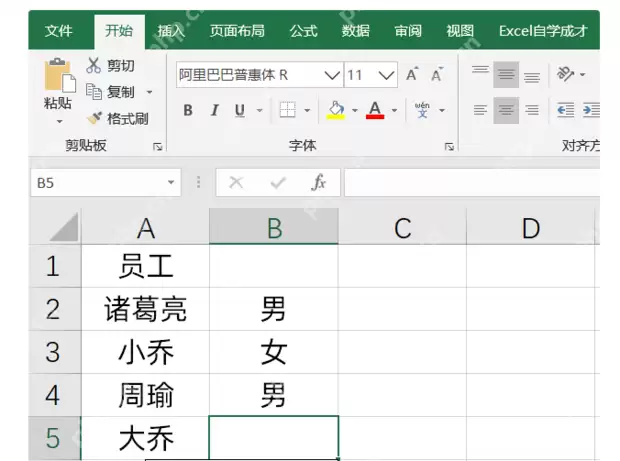Click the 格式刷 format painter label
Screen dimensions: 620x461
pyautogui.click(x=128, y=118)
